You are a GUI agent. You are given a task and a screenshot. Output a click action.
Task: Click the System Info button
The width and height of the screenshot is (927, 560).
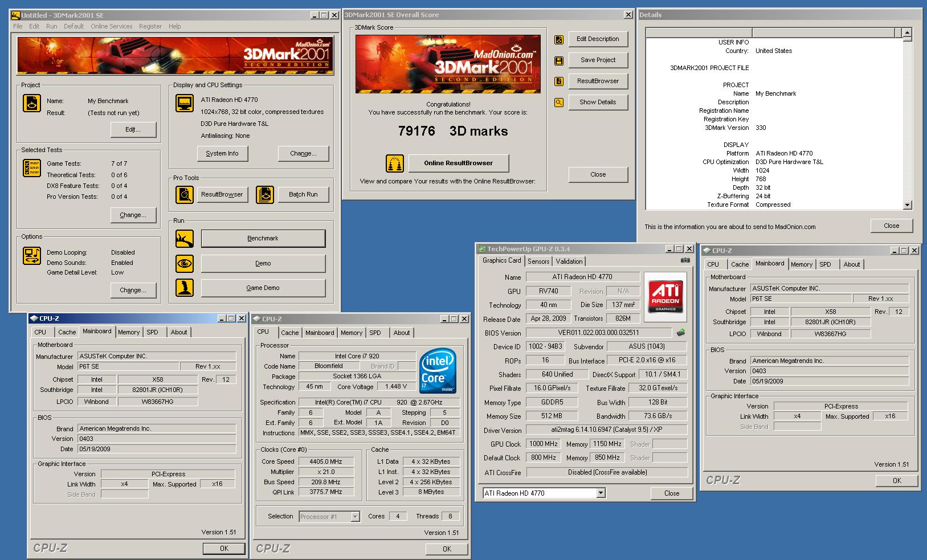click(x=222, y=153)
